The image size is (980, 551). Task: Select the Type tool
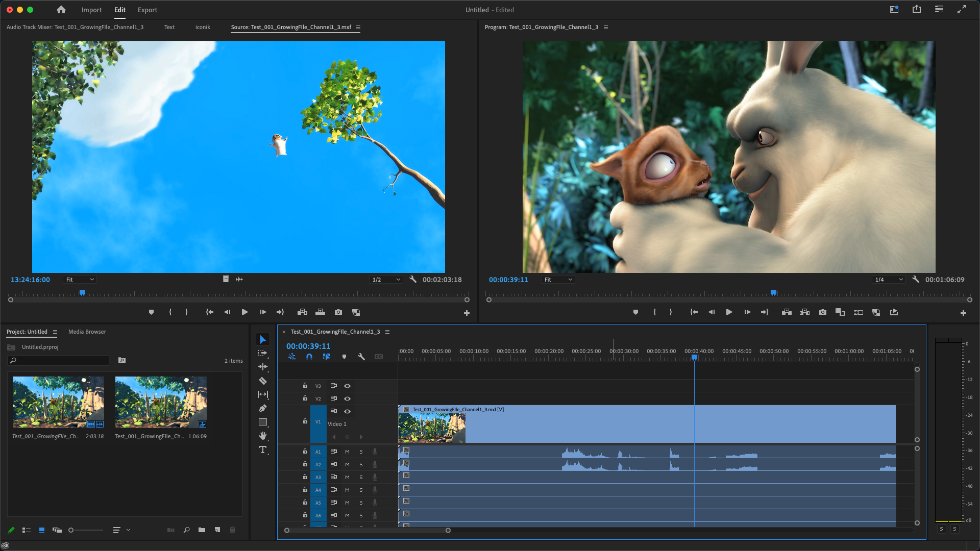[x=262, y=449]
